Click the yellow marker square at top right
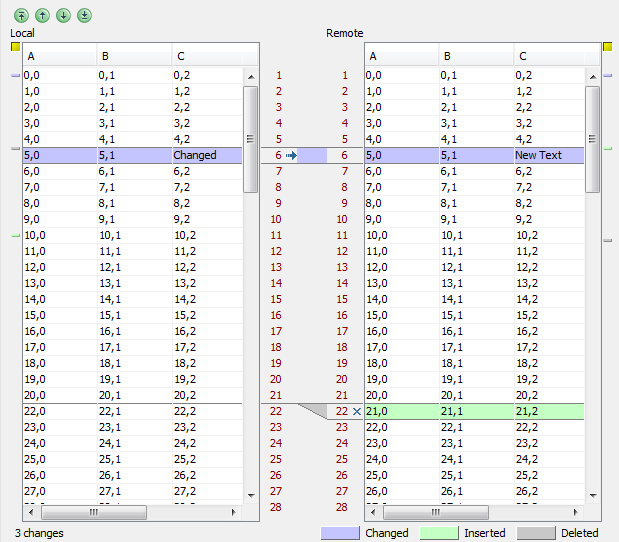The image size is (619, 542). click(x=607, y=47)
